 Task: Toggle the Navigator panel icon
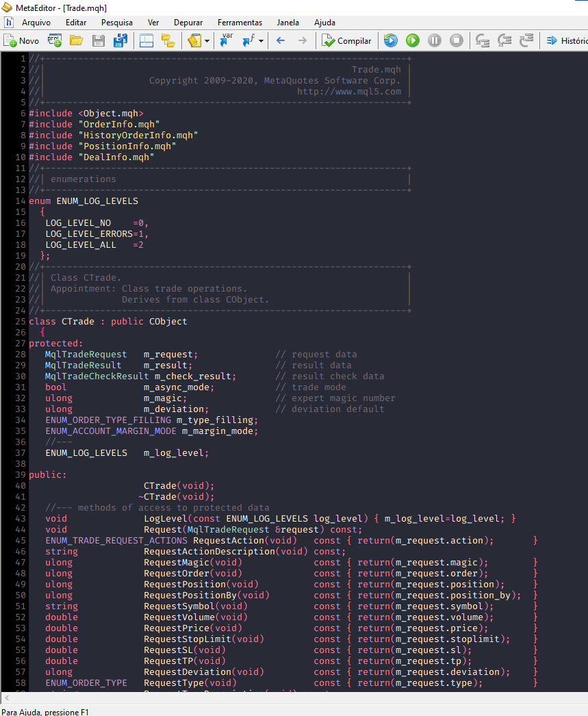145,40
